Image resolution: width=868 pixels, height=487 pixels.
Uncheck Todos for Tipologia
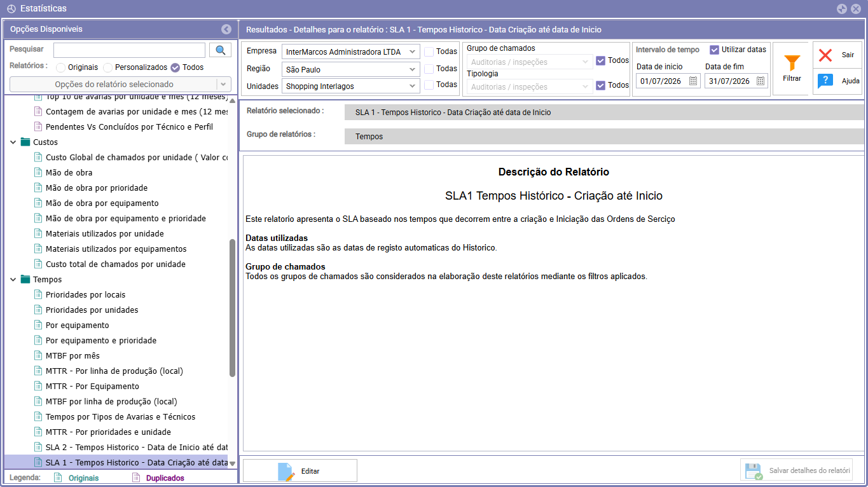[600, 85]
